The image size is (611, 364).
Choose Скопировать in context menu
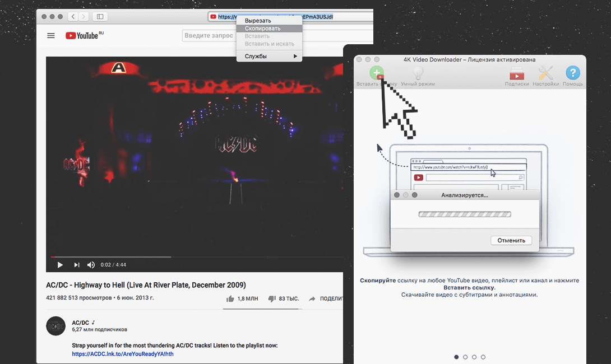pyautogui.click(x=269, y=29)
